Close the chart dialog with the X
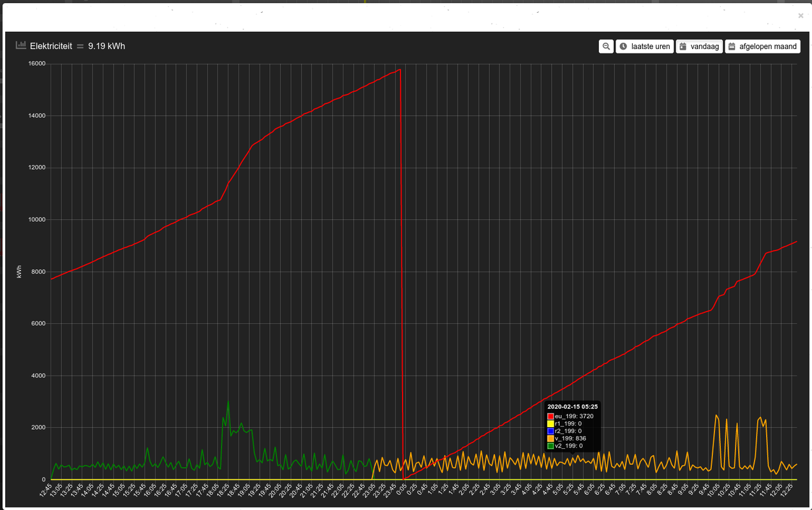This screenshot has height=510, width=812. click(801, 16)
